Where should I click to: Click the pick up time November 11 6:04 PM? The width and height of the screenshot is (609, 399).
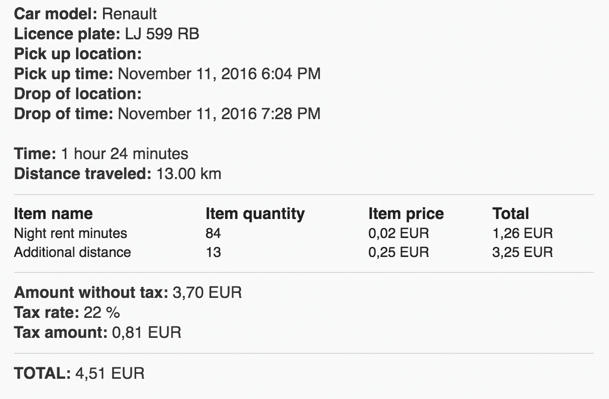tap(219, 74)
